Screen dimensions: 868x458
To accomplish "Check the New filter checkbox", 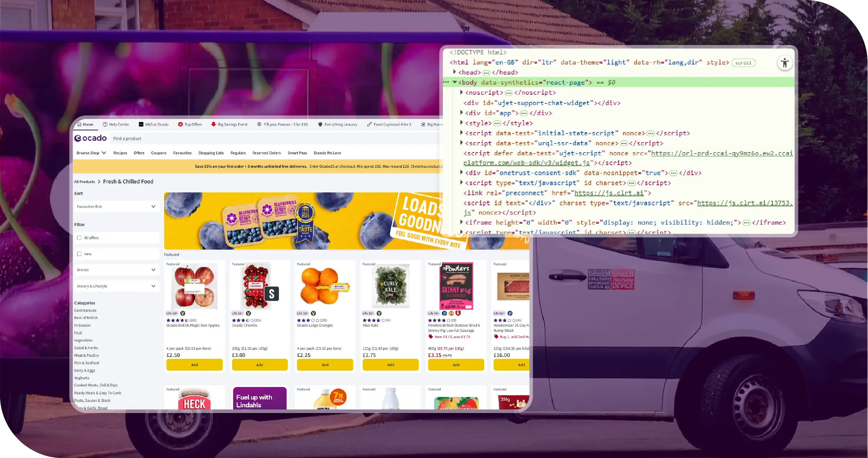I will (79, 253).
